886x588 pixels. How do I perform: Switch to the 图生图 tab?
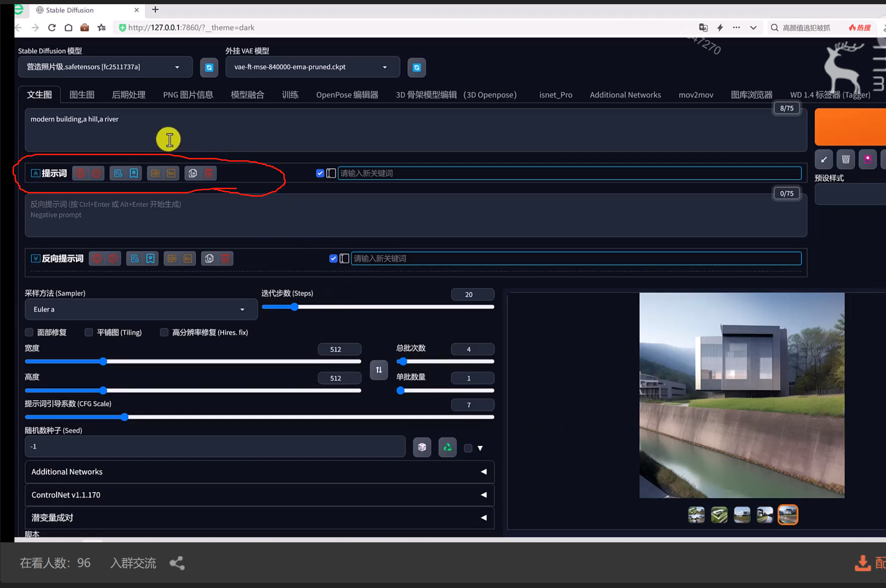[82, 95]
